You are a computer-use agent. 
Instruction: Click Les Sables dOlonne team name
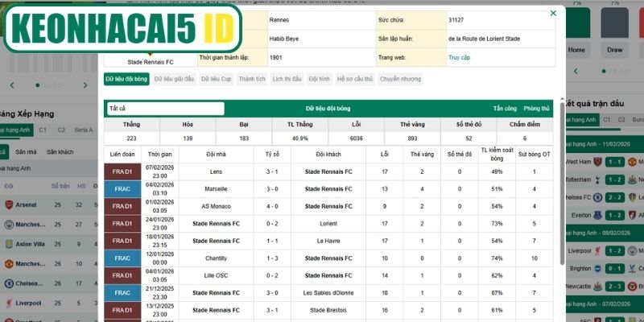click(x=328, y=293)
